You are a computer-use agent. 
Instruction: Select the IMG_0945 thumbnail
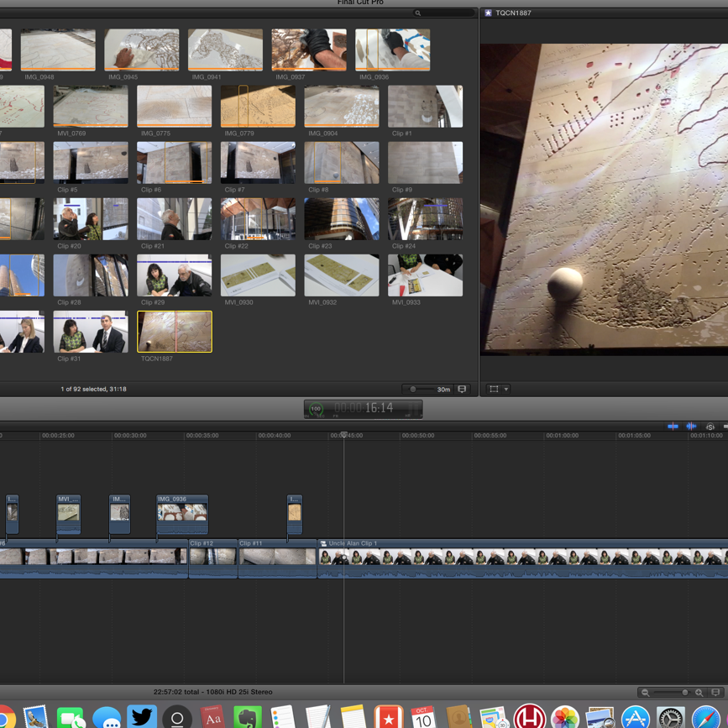coord(142,50)
